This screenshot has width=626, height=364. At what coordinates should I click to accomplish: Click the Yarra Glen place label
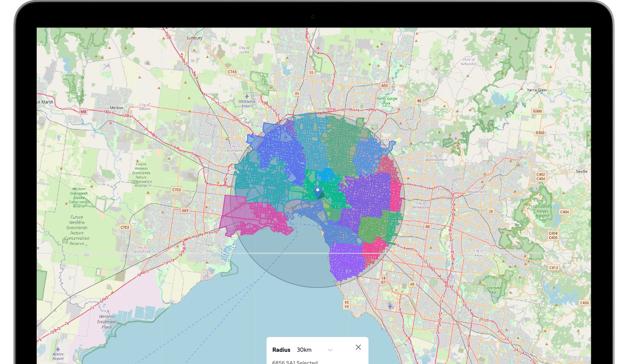click(x=537, y=90)
